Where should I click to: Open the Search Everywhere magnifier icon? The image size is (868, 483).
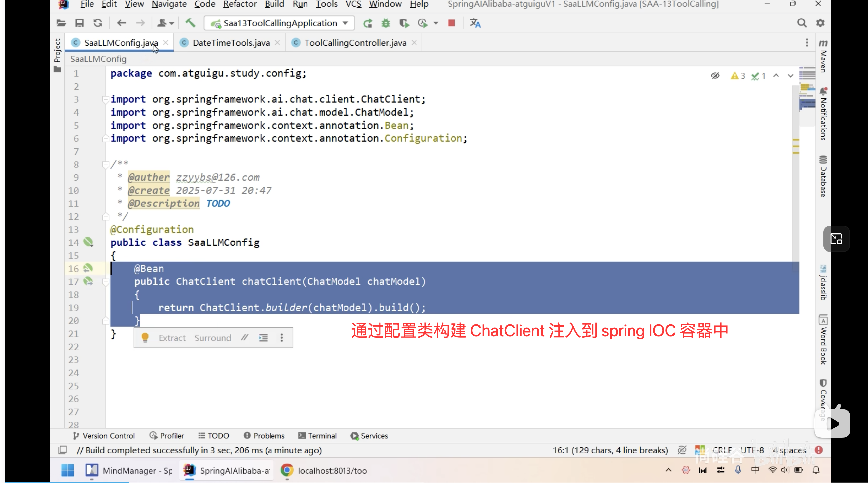[x=802, y=23]
